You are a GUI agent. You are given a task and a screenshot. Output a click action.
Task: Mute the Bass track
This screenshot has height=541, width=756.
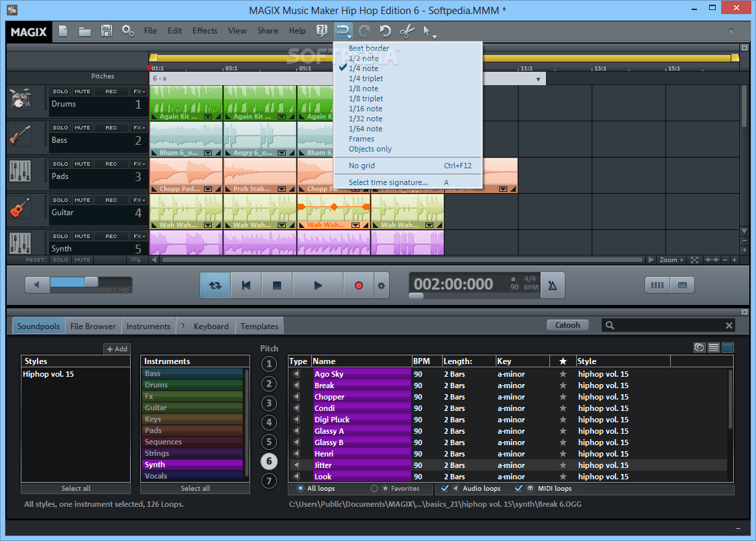(83, 127)
